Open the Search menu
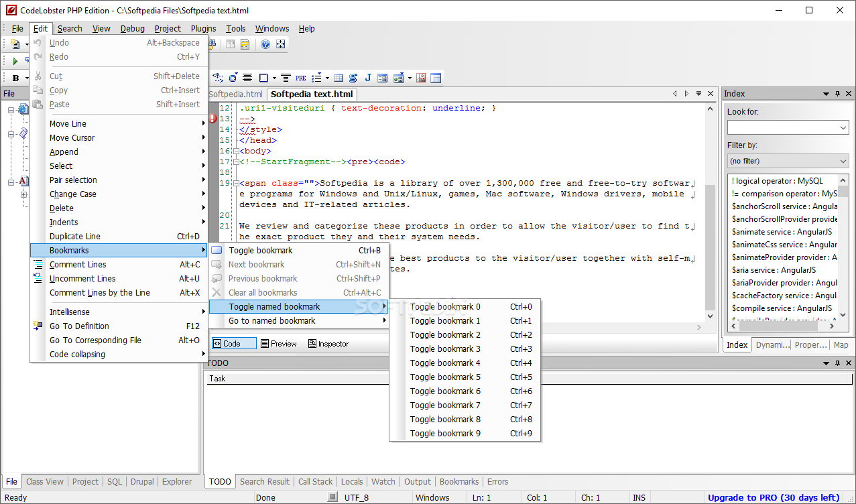The width and height of the screenshot is (856, 504). 70,28
